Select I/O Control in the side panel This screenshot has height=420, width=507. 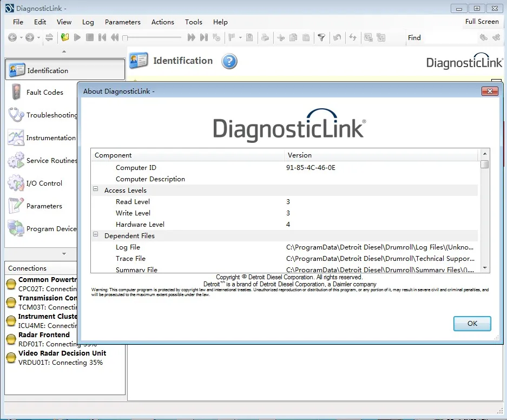[41, 183]
